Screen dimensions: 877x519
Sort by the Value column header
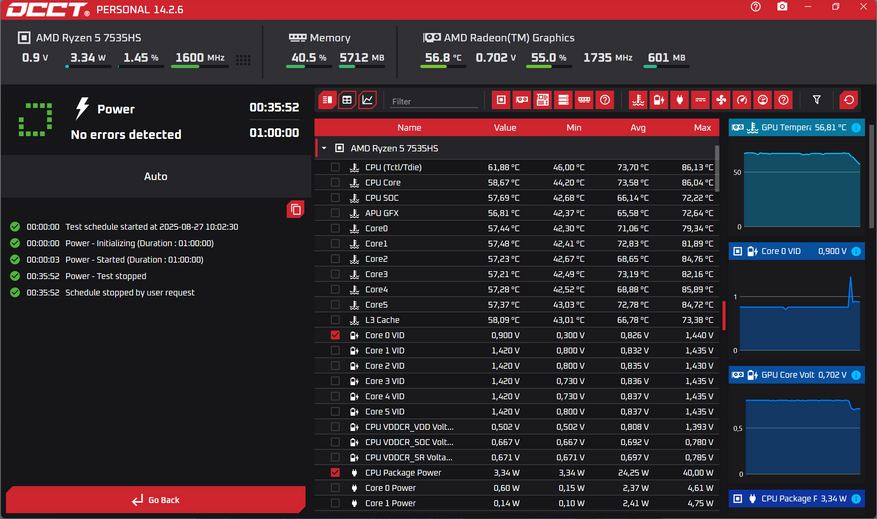[x=504, y=128]
